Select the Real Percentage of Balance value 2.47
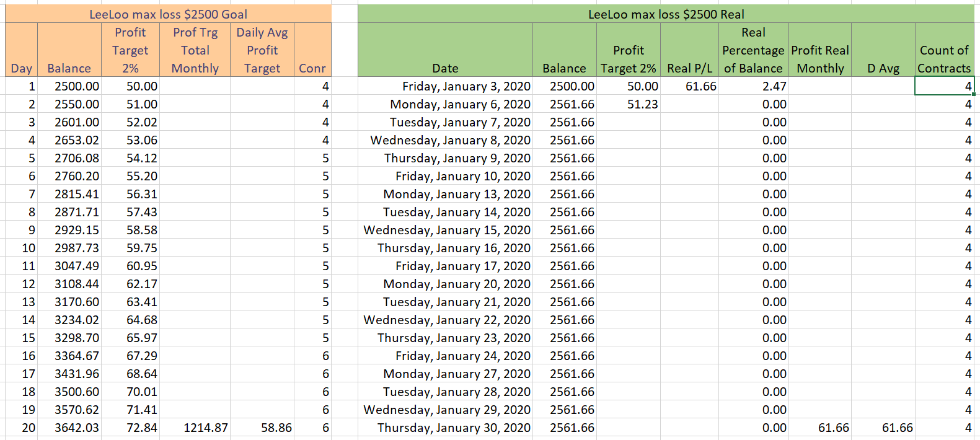This screenshot has width=980, height=440. tap(753, 86)
